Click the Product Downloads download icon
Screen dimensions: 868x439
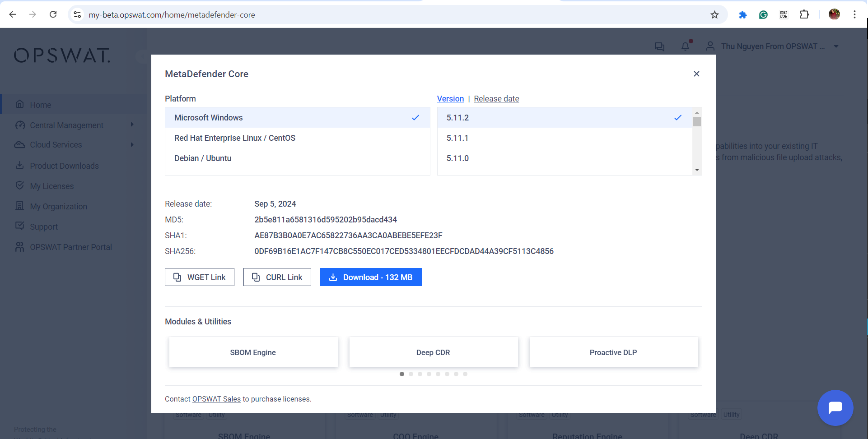tap(19, 165)
